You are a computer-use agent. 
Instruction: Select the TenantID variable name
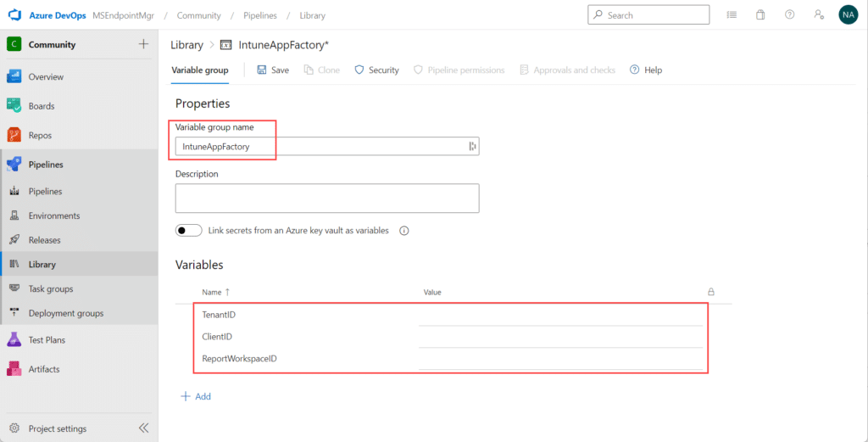point(219,315)
